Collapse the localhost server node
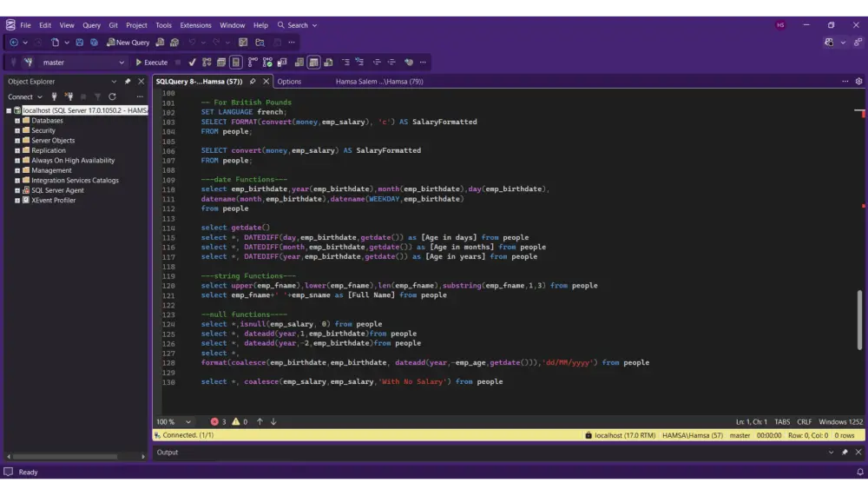The height and width of the screenshot is (496, 868). [x=9, y=111]
